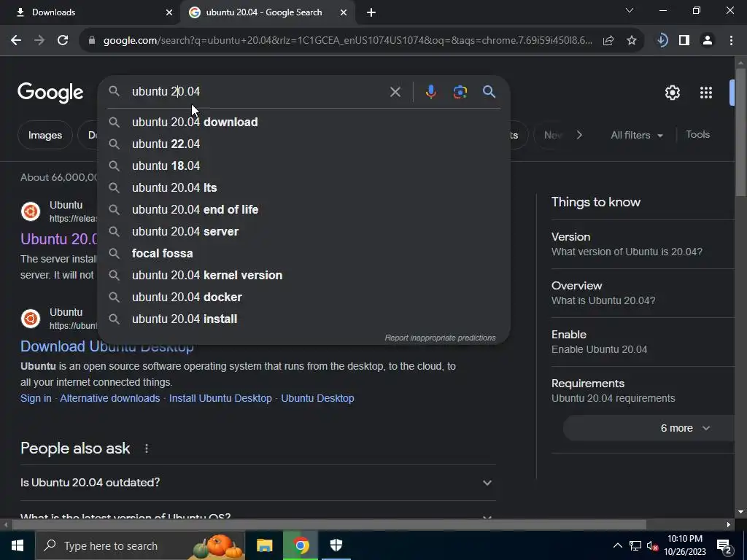The image size is (747, 560).
Task: Reload the current page
Action: click(x=63, y=41)
